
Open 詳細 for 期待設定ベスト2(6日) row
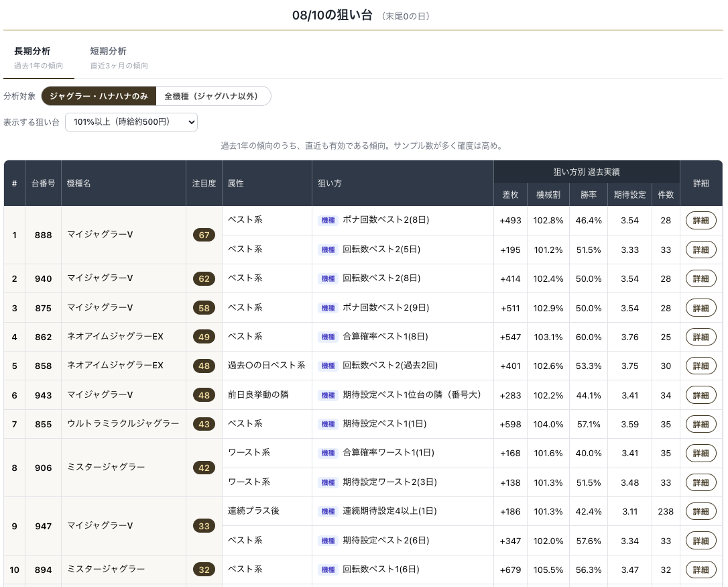(x=701, y=541)
